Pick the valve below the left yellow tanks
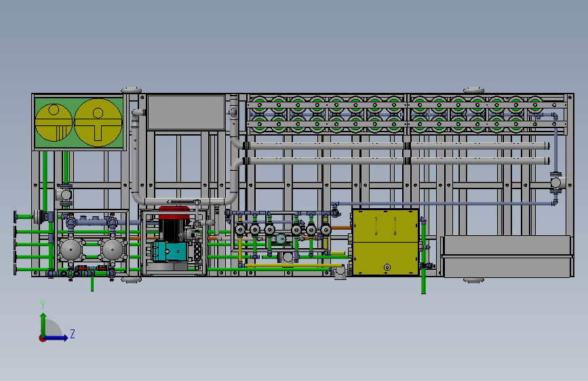This screenshot has width=588, height=381. 64,195
